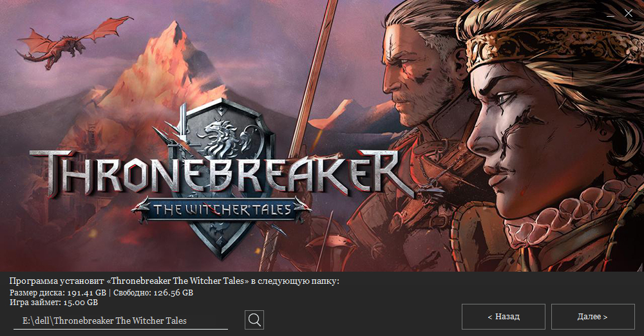The width and height of the screenshot is (644, 336).
Task: Close the Thronebreaker installer
Action: click(x=629, y=13)
